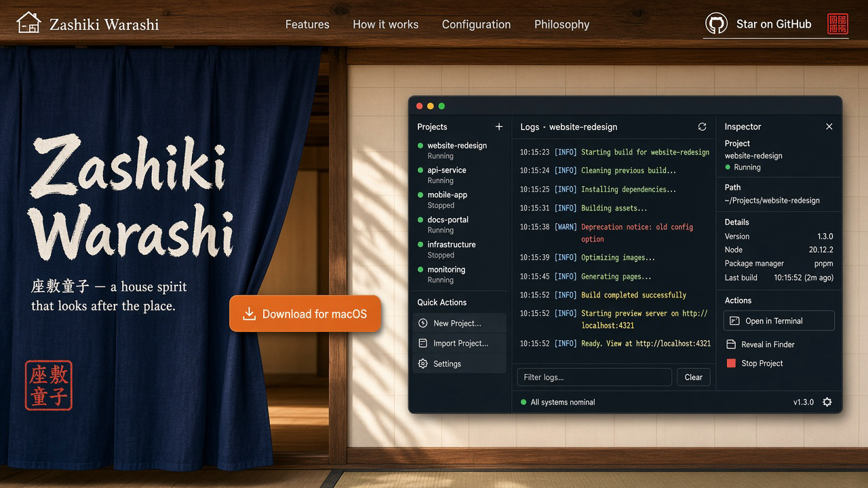Click the red seal stamp in navbar
Image resolution: width=868 pixels, height=488 pixels.
point(838,24)
